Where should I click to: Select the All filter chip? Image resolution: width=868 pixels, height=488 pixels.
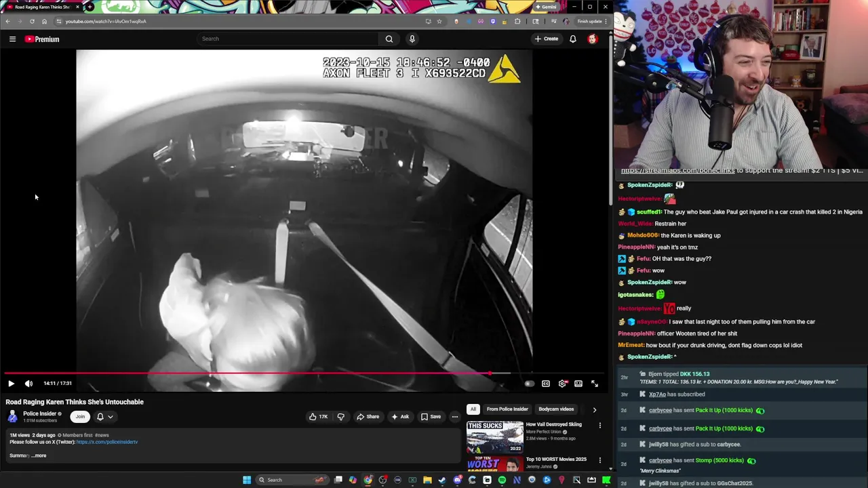pos(473,409)
